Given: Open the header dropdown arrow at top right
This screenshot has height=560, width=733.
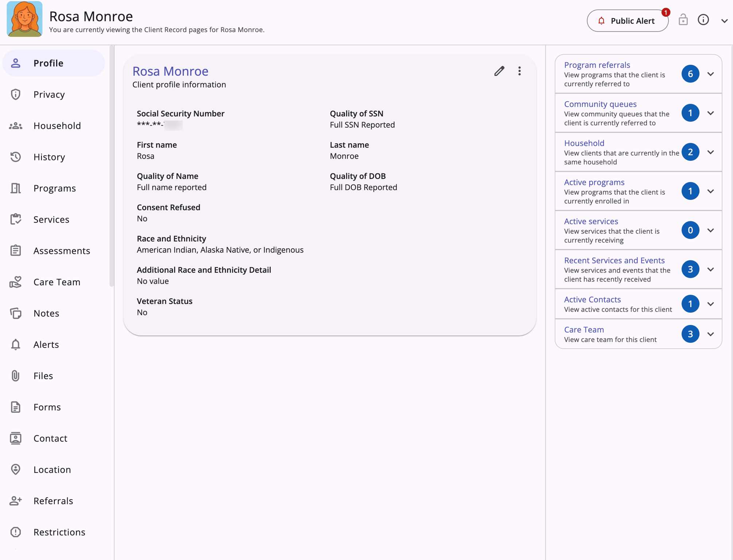Looking at the screenshot, I should (x=725, y=21).
